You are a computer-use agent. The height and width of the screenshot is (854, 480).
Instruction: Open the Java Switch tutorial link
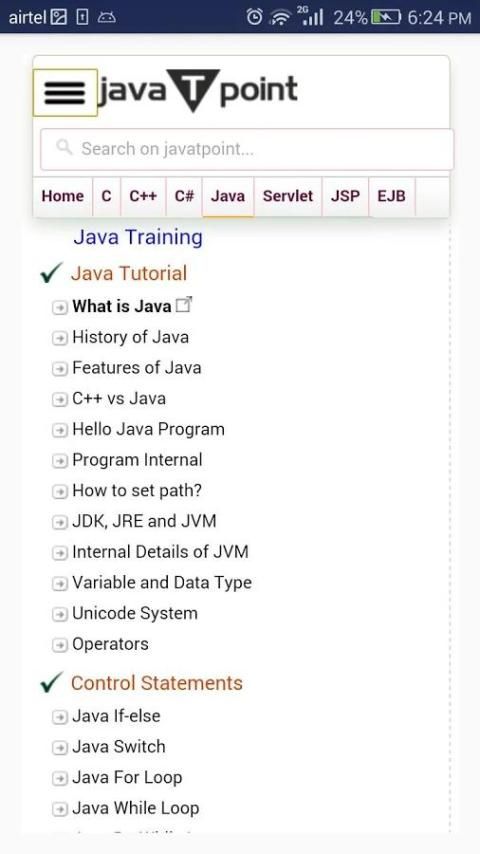click(119, 747)
